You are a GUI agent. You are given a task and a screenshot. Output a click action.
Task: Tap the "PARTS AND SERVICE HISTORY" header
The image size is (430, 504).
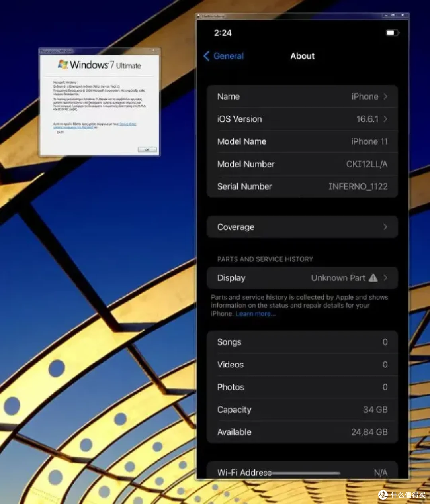click(265, 259)
